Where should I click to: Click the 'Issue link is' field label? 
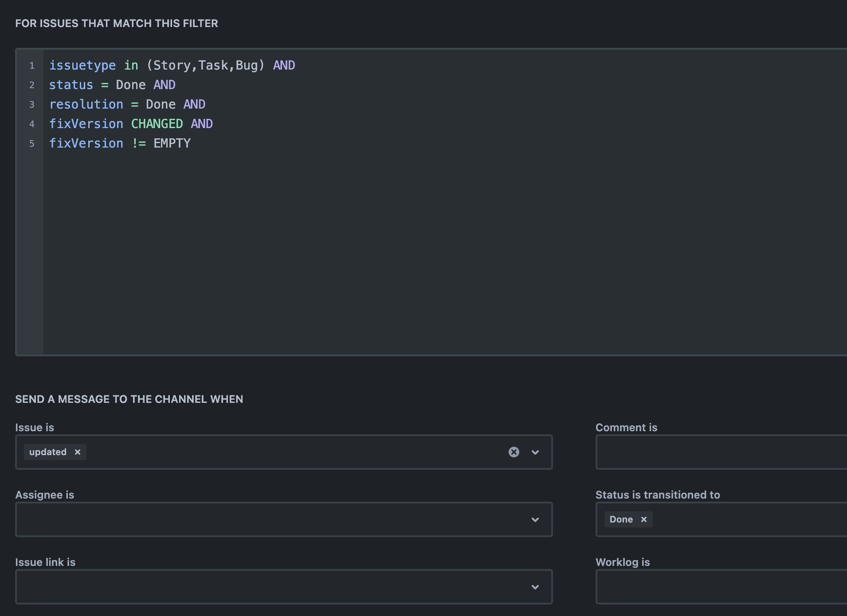tap(45, 562)
